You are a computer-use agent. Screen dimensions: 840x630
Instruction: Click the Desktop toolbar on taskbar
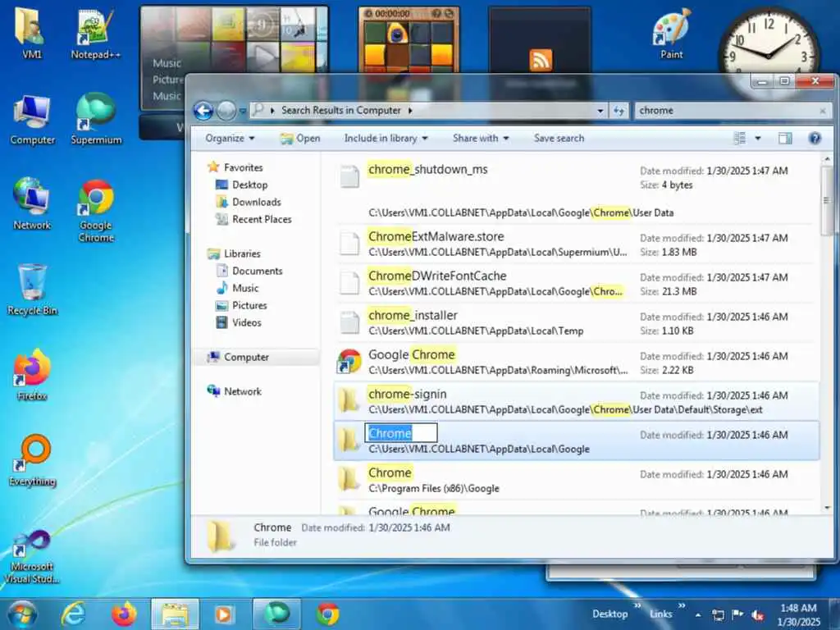pyautogui.click(x=609, y=614)
